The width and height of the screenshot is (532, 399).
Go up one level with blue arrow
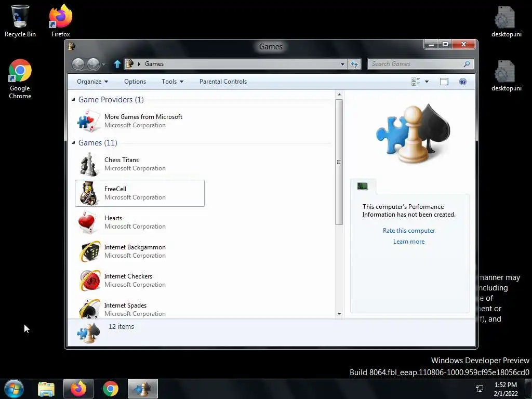click(117, 64)
